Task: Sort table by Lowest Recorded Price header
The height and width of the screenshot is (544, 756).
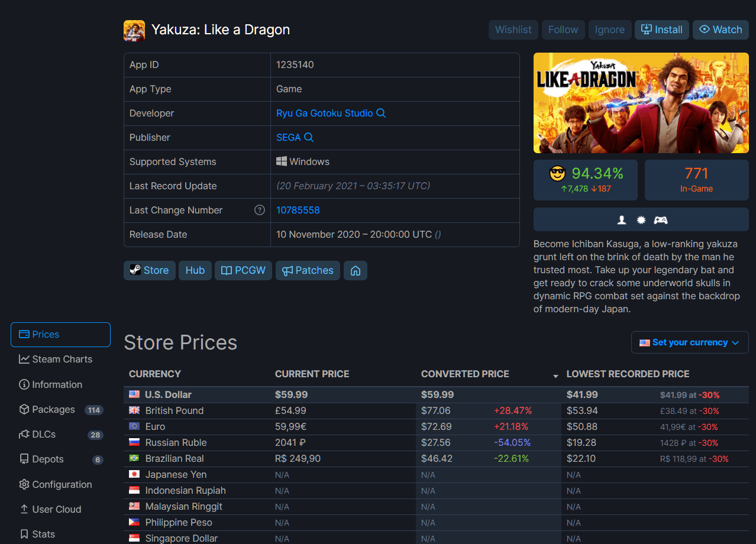Action: [628, 374]
